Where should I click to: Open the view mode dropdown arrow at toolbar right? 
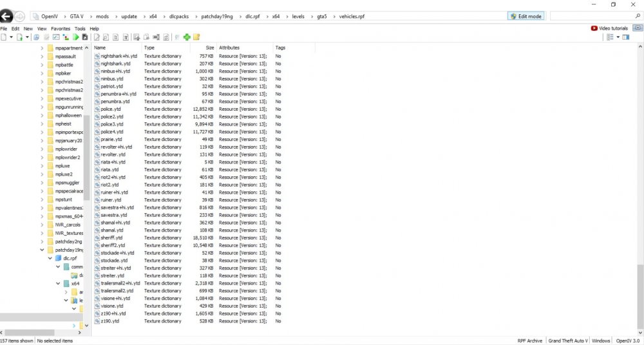pos(618,37)
